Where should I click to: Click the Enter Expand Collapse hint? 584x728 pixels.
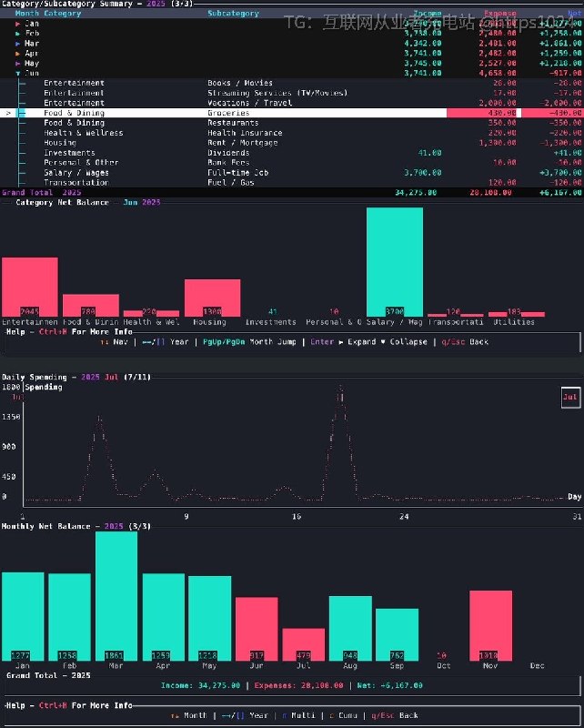[368, 342]
